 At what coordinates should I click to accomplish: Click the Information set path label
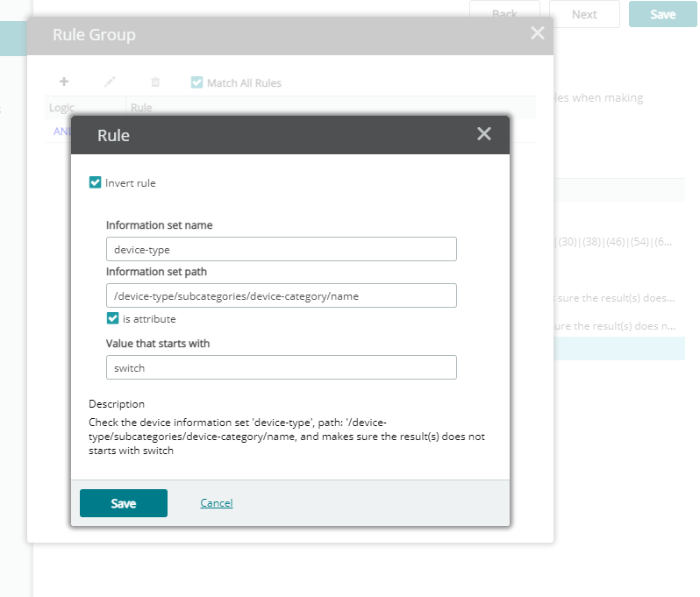(x=156, y=272)
